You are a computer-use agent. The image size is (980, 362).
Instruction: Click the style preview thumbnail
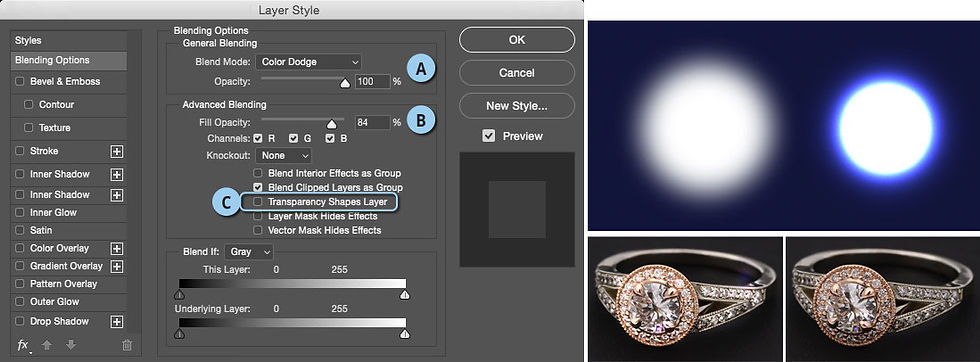[517, 209]
